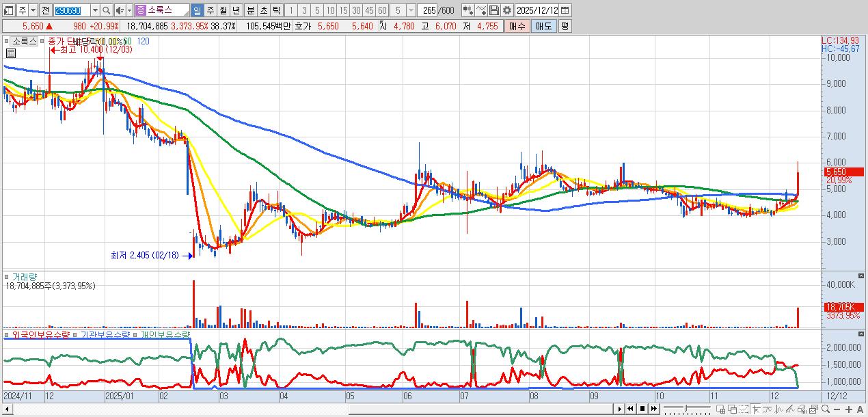Click the 호가 quote label
The width and height of the screenshot is (868, 417).
[x=302, y=26]
